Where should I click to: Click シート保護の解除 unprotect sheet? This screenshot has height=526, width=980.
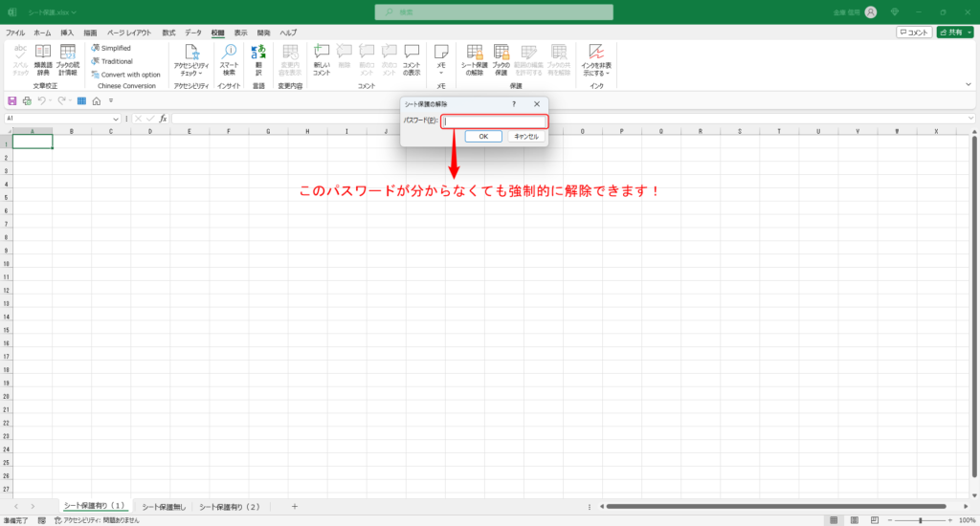coord(475,60)
